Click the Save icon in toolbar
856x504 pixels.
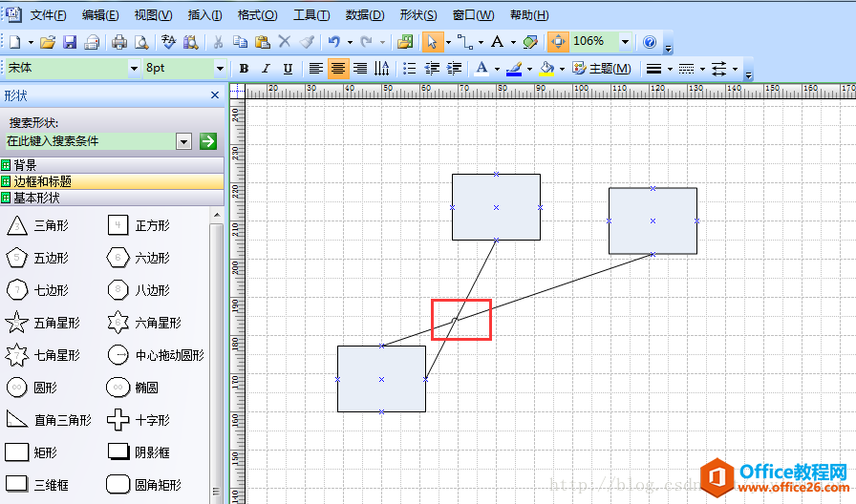click(x=70, y=42)
